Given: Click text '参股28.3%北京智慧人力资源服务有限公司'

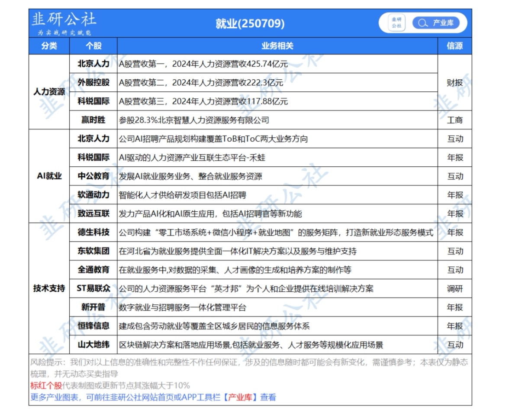Looking at the screenshot, I should pyautogui.click(x=194, y=120).
